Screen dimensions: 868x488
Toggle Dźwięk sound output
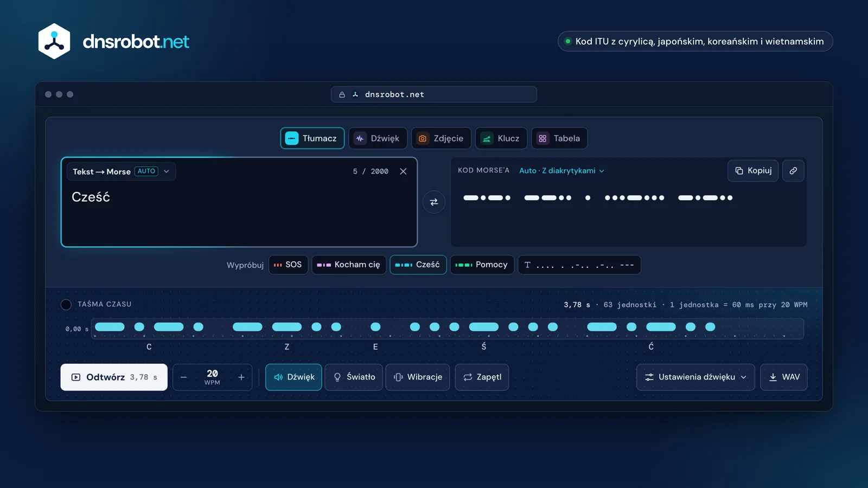(293, 377)
